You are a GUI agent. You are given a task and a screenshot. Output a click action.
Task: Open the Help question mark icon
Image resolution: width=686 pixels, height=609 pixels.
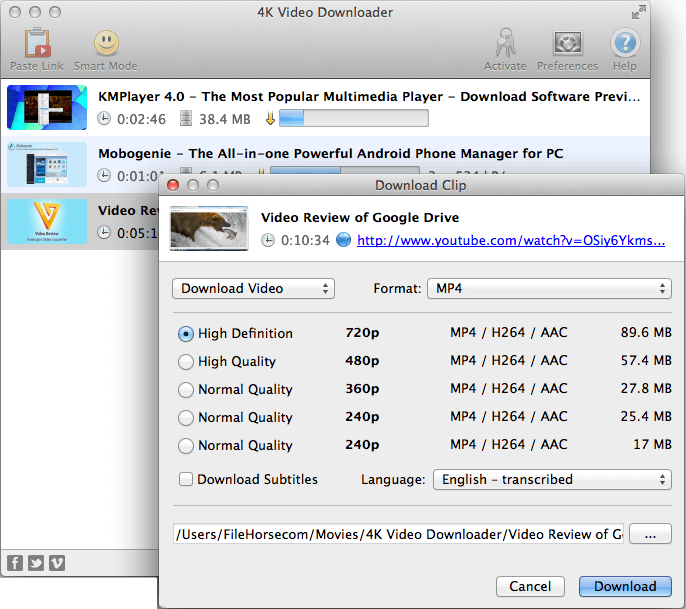625,43
